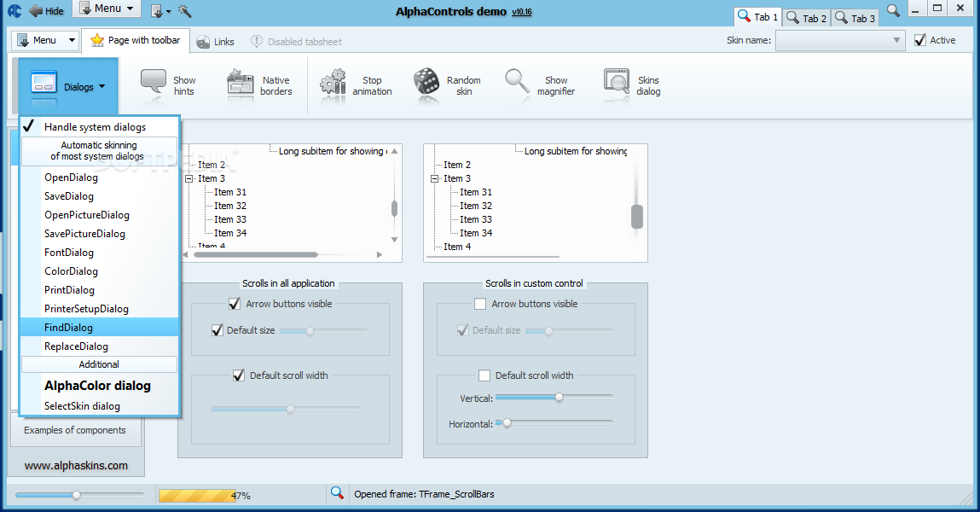This screenshot has height=512, width=980.
Task: Open the SelectSkin dialog menu item
Action: point(100,406)
